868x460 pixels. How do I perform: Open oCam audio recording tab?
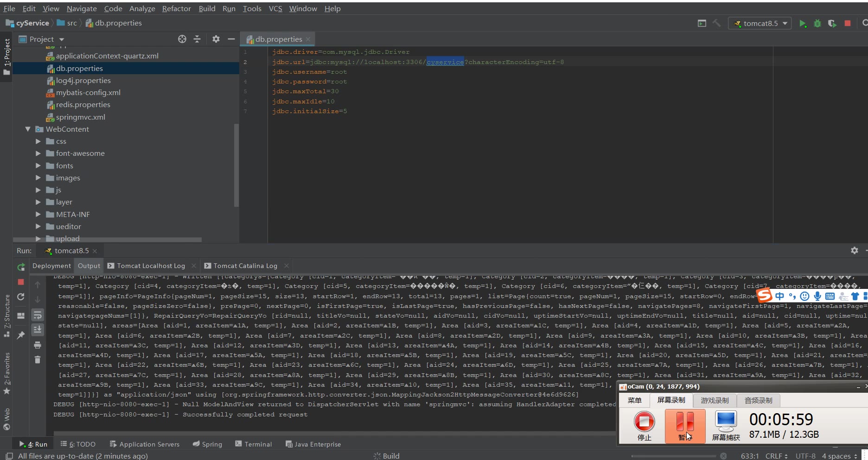[759, 400]
